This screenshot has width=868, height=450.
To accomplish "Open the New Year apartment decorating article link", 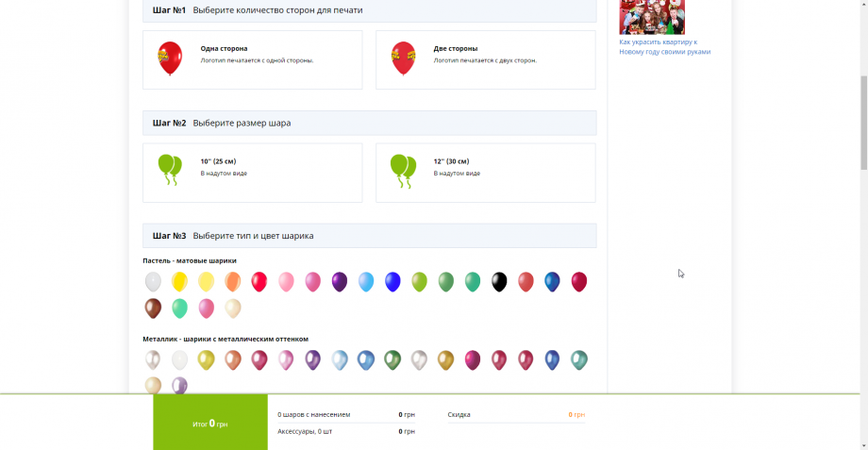I will [664, 47].
